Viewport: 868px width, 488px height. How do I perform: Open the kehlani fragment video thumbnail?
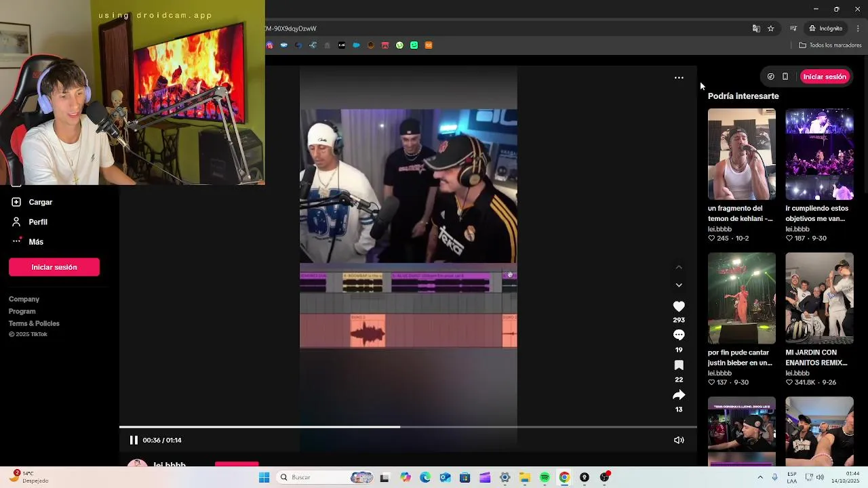point(742,155)
